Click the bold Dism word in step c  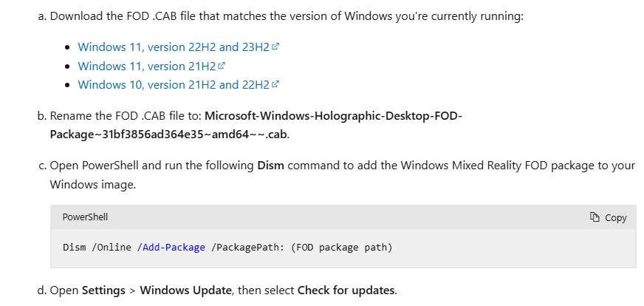[x=270, y=166]
